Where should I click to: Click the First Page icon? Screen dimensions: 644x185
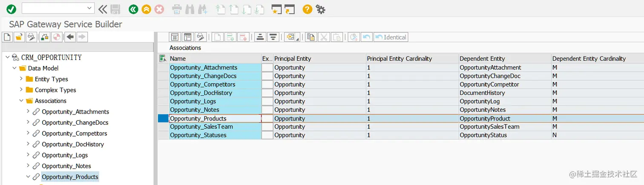click(220, 9)
